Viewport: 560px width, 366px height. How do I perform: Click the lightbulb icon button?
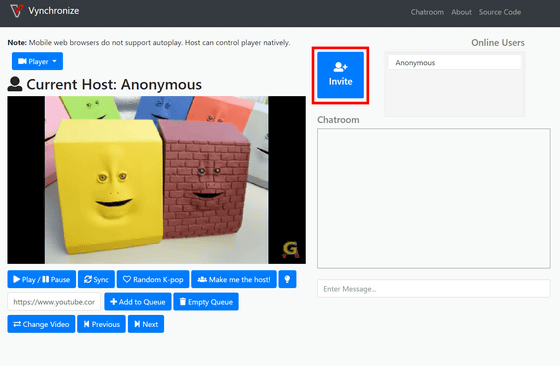point(287,279)
